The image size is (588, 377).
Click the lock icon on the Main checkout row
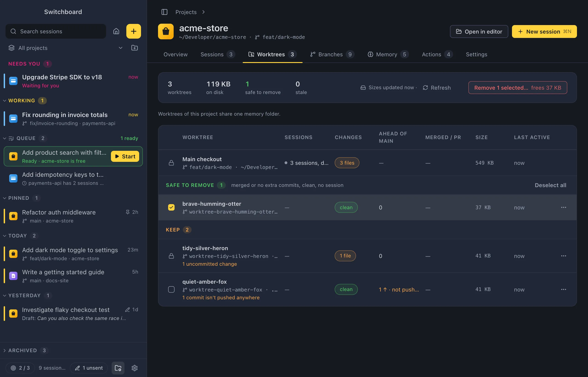(x=171, y=163)
